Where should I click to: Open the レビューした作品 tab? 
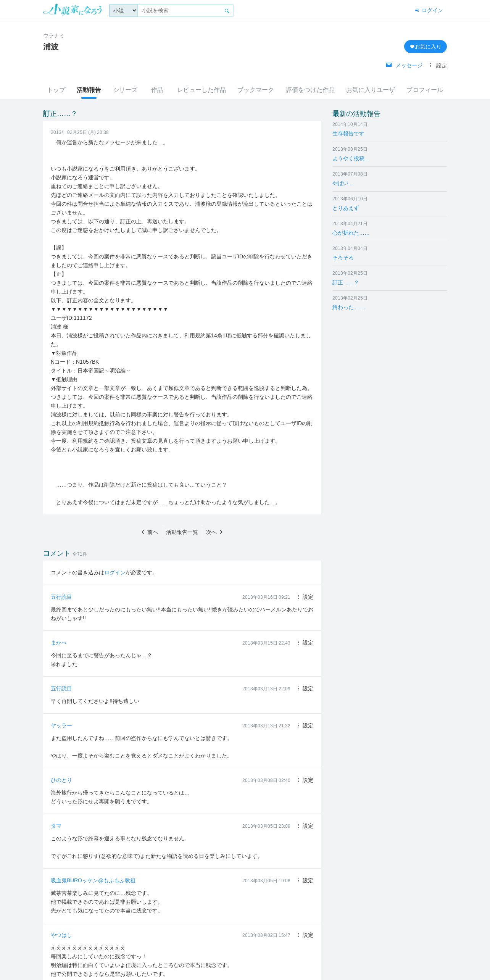[201, 90]
